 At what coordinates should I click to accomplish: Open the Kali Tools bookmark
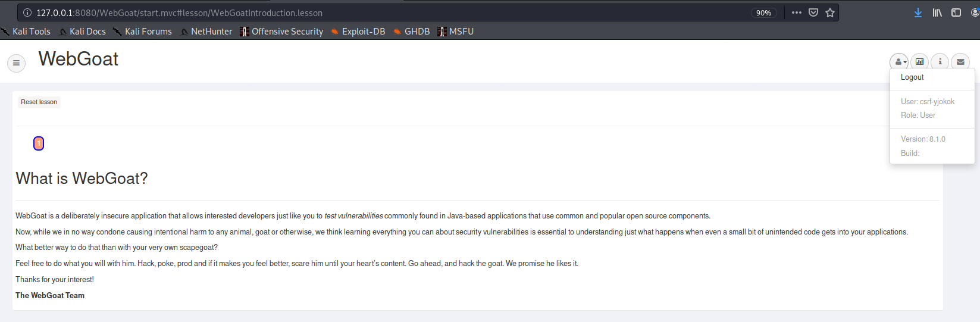pos(27,32)
